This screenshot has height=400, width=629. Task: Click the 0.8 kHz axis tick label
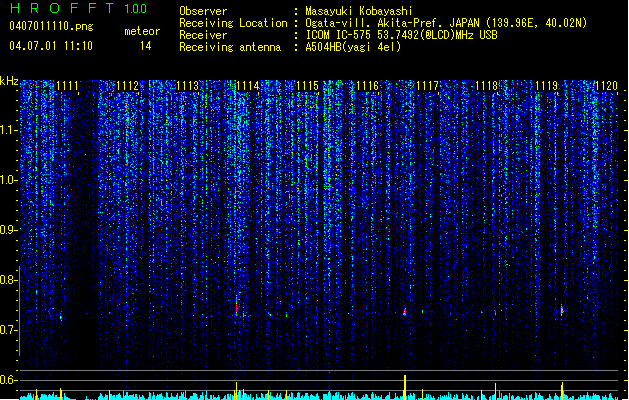[8, 280]
